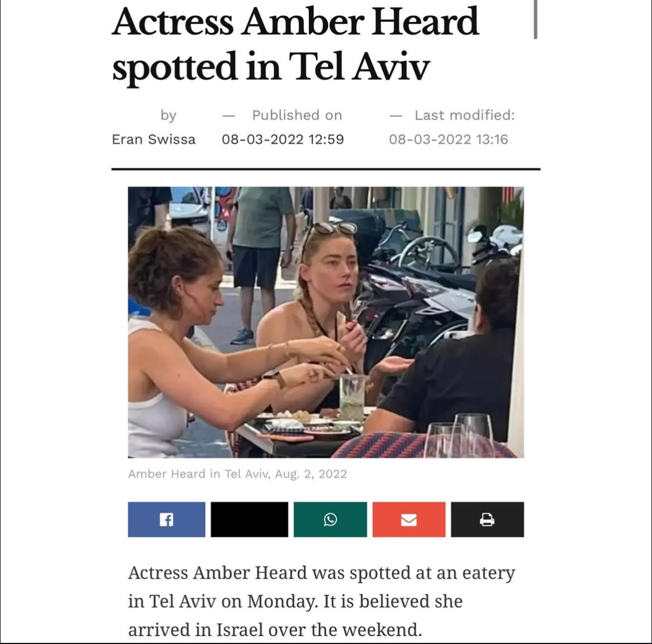Click the 'Actress Amber Heard' headline line
The height and width of the screenshot is (644, 652).
point(295,22)
